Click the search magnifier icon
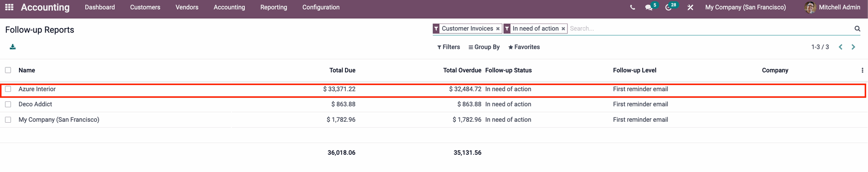The width and height of the screenshot is (868, 172). pos(857,29)
